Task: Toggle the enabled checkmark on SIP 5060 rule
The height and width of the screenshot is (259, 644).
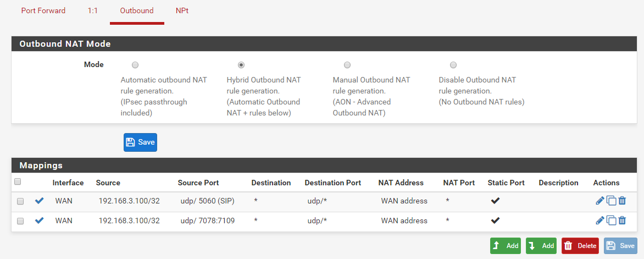Action: point(39,201)
